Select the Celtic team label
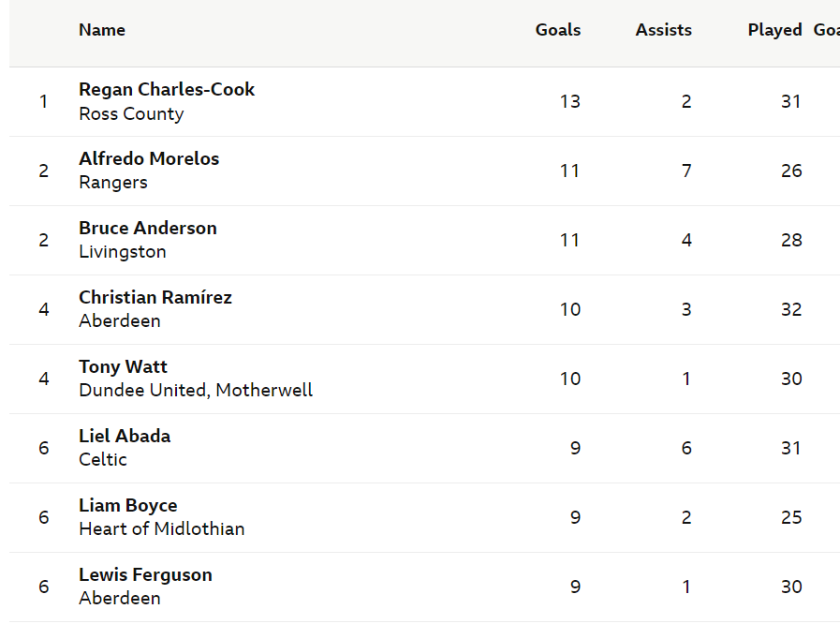Viewport: 840px width, 624px height. pyautogui.click(x=103, y=459)
